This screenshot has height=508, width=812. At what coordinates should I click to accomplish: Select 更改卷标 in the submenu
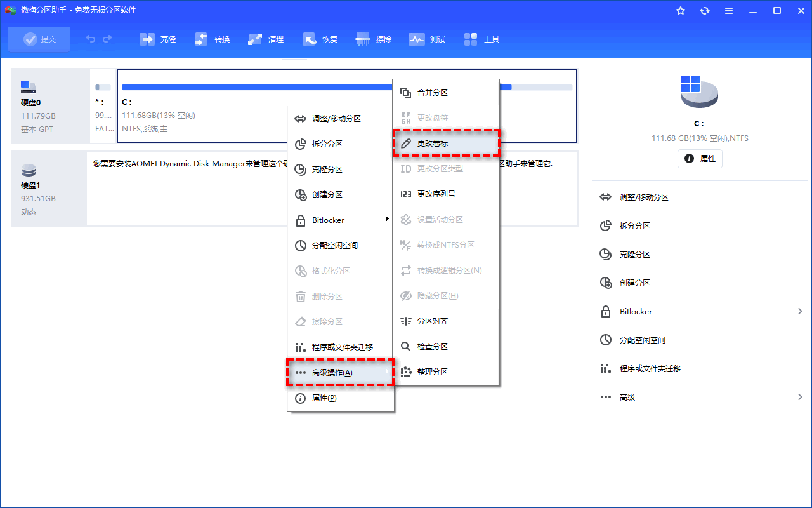click(x=446, y=144)
